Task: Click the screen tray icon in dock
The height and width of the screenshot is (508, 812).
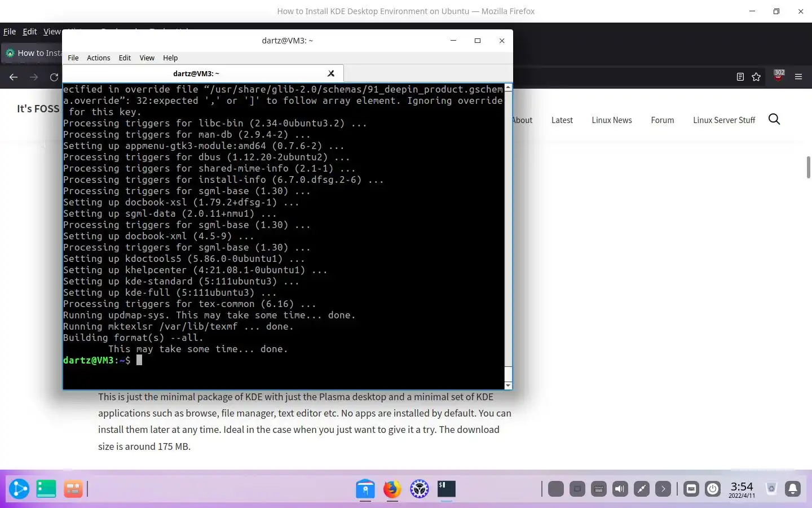Action: [577, 489]
